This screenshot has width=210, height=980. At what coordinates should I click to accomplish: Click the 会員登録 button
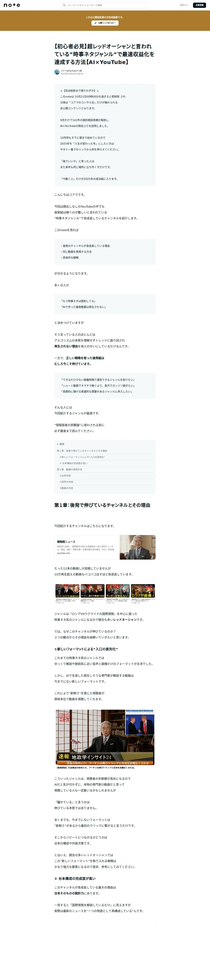coord(199,5)
